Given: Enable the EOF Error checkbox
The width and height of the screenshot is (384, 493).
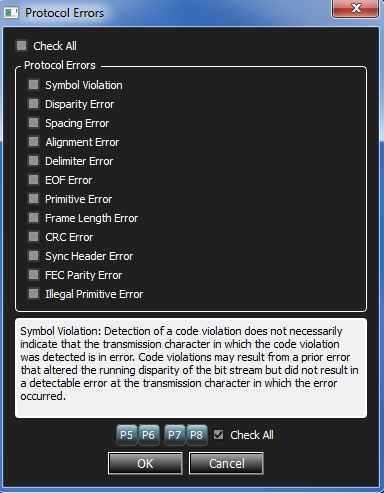Looking at the screenshot, I should point(33,180).
